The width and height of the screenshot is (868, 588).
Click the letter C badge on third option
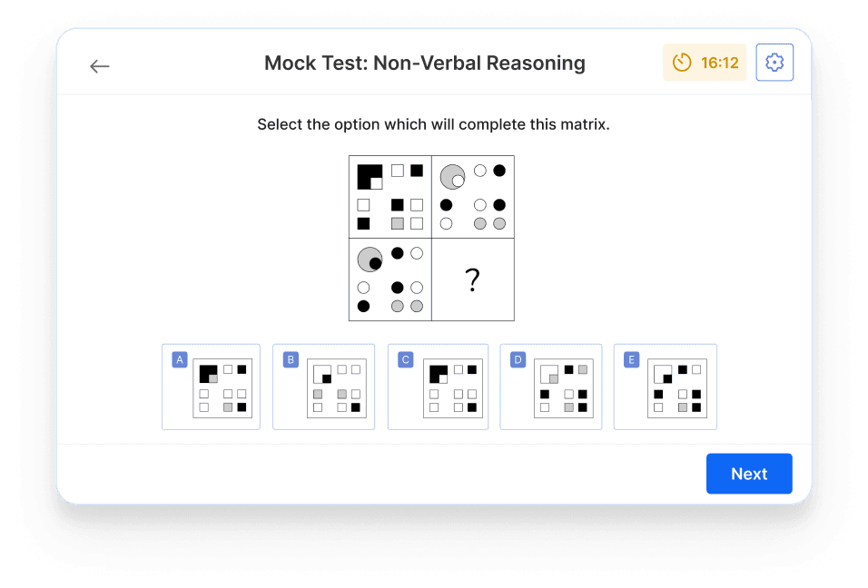point(405,359)
